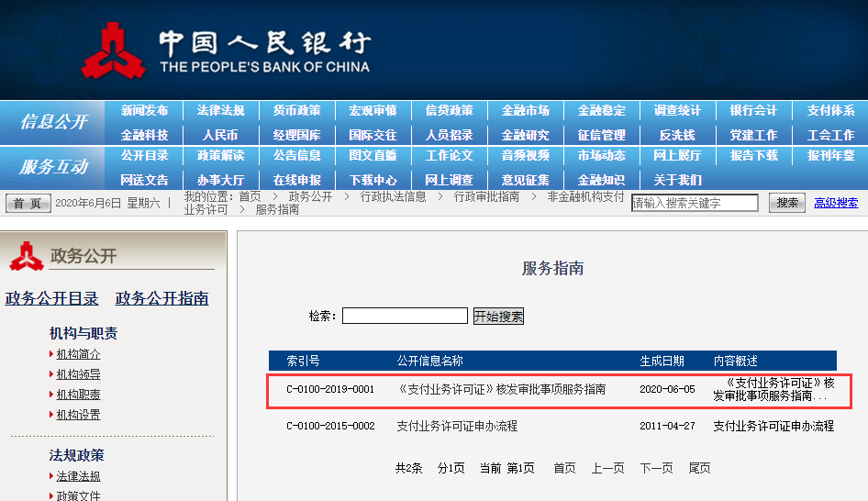Image resolution: width=868 pixels, height=501 pixels.
Task: Open 金融研究 menu entry
Action: pos(526,135)
